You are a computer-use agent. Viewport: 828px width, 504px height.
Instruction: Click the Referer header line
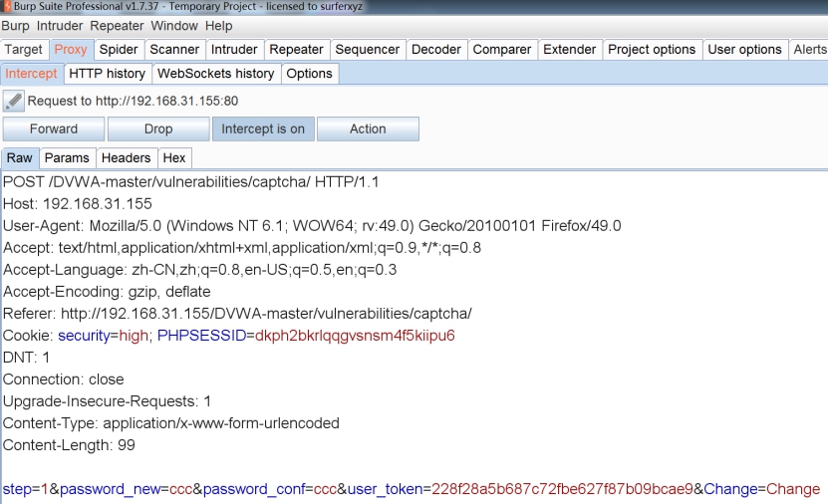(x=237, y=314)
